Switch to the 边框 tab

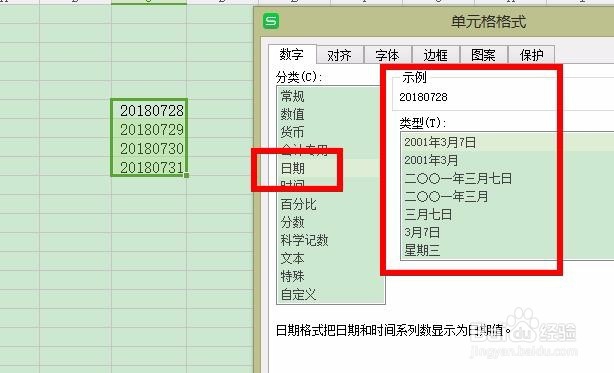click(x=435, y=55)
